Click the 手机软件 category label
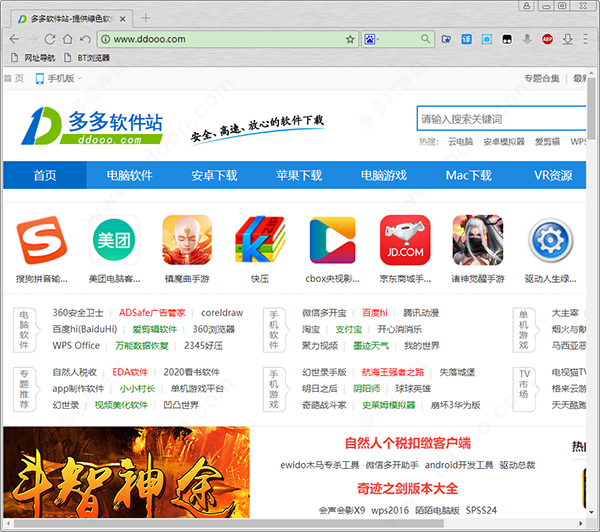600x532 pixels. pyautogui.click(x=274, y=330)
